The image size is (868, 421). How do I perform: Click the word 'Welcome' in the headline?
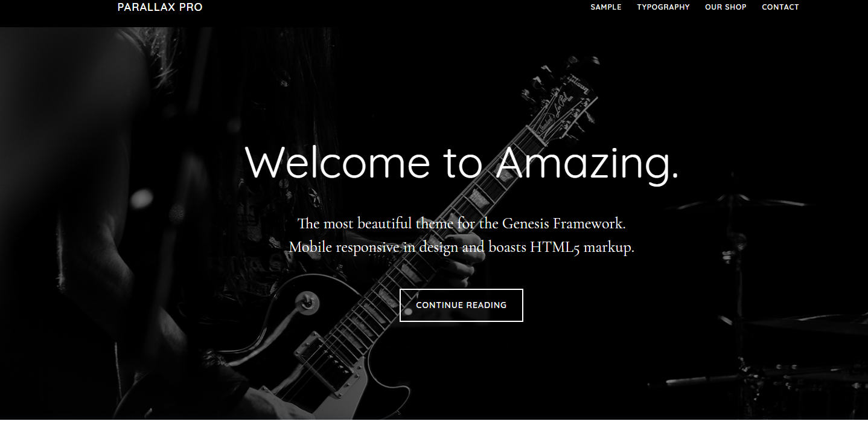point(337,162)
